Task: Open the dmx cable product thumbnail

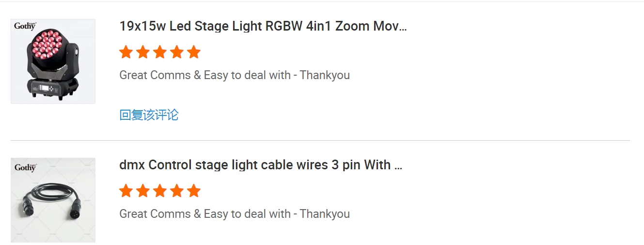Action: tap(53, 200)
